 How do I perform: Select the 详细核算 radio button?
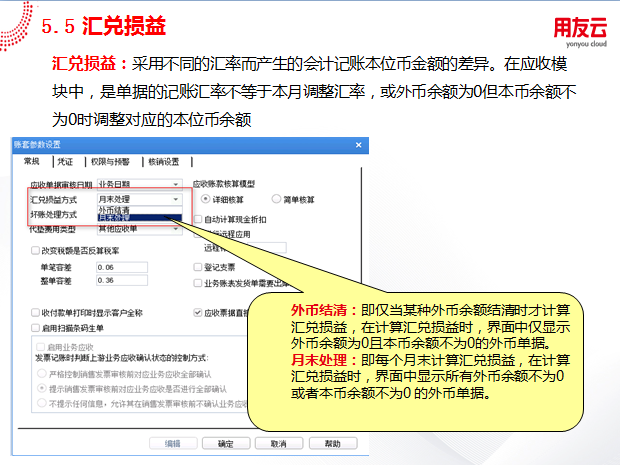(205, 200)
